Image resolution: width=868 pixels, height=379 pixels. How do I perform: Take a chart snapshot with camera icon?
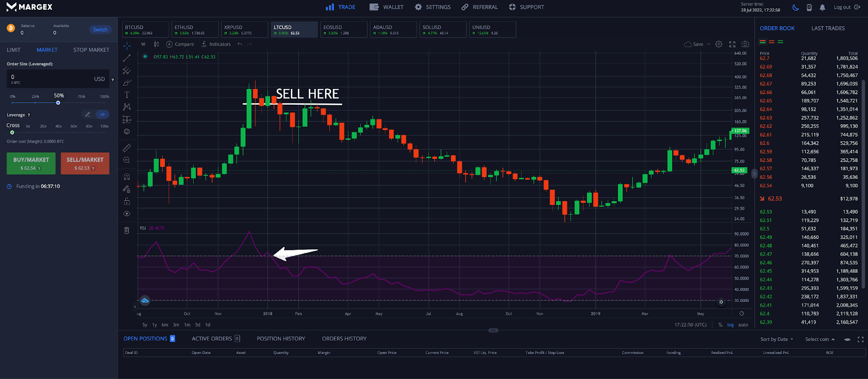tap(745, 44)
